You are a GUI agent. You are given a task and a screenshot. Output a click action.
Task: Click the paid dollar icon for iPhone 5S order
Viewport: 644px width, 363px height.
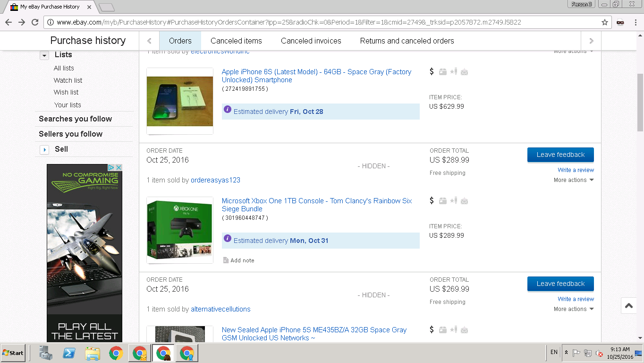[x=432, y=330]
